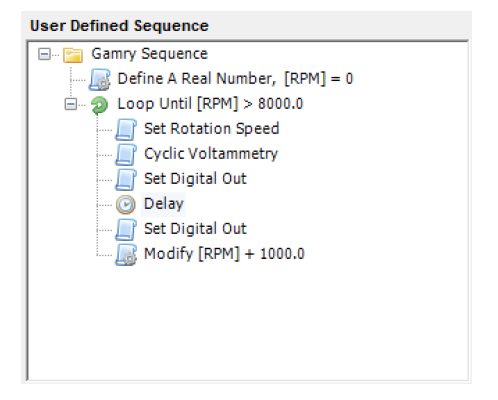
Task: Collapse the Gamry Sequence root node
Action: pyautogui.click(x=44, y=54)
